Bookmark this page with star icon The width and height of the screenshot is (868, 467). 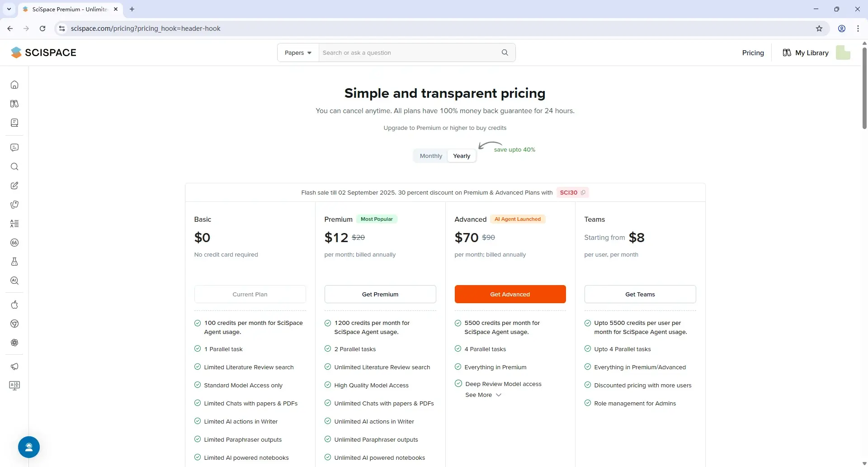[x=819, y=29]
